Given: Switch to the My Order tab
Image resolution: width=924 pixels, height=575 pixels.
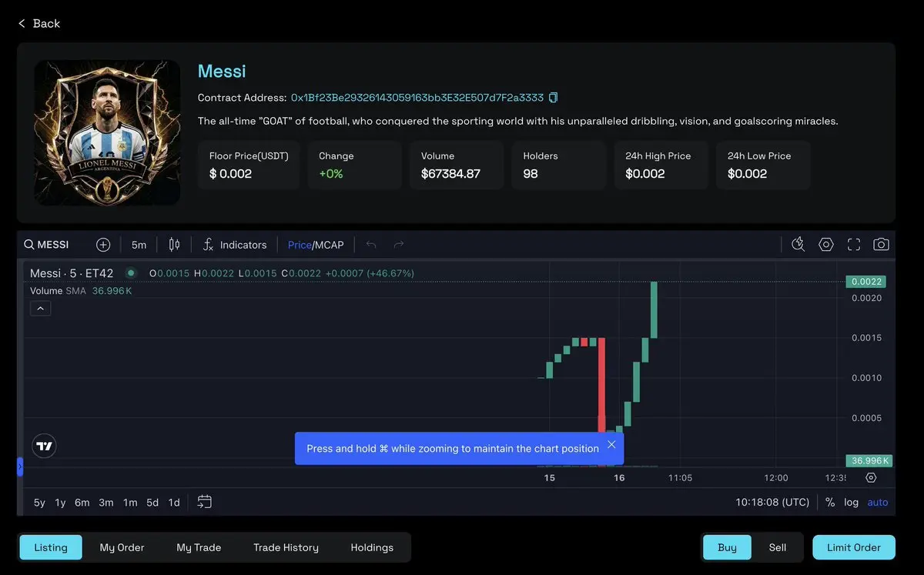Looking at the screenshot, I should click(x=122, y=547).
